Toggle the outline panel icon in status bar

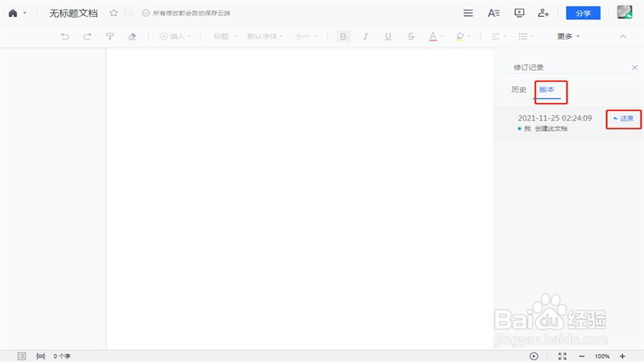point(22,356)
